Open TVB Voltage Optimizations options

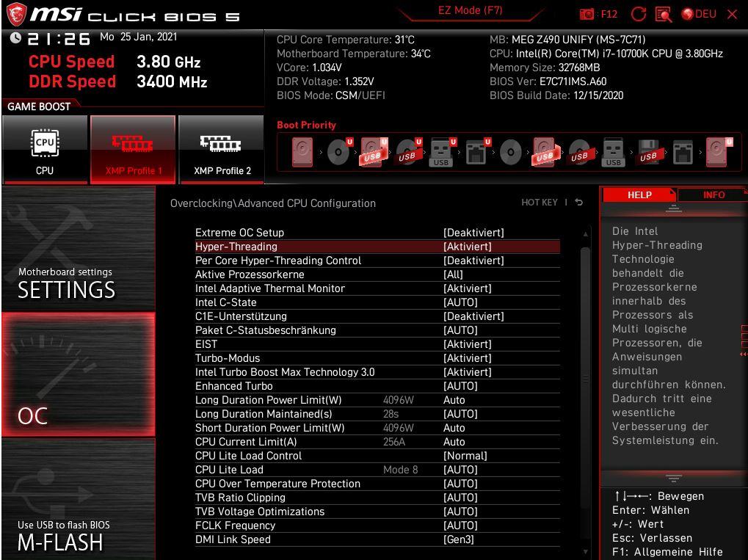(x=377, y=512)
